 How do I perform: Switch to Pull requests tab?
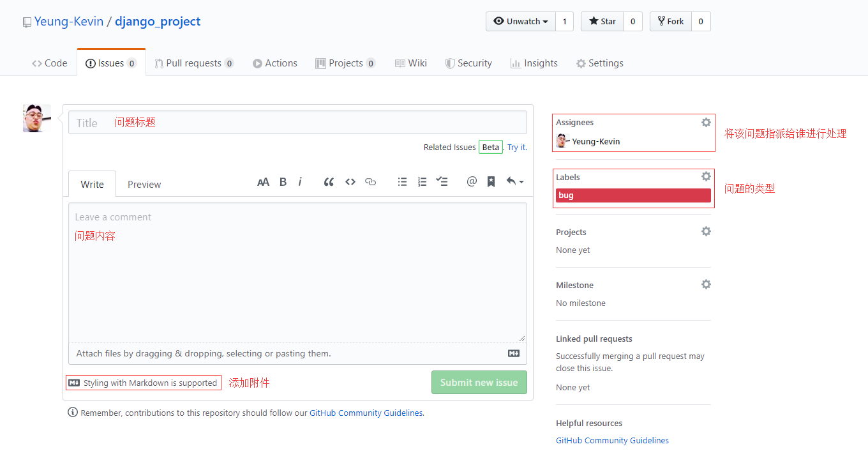pos(194,63)
